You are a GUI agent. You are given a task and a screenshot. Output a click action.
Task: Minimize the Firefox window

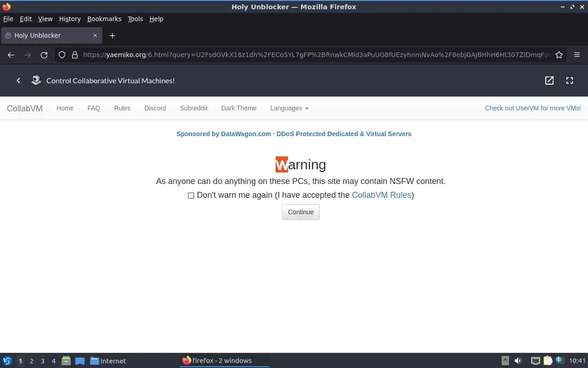pyautogui.click(x=563, y=7)
